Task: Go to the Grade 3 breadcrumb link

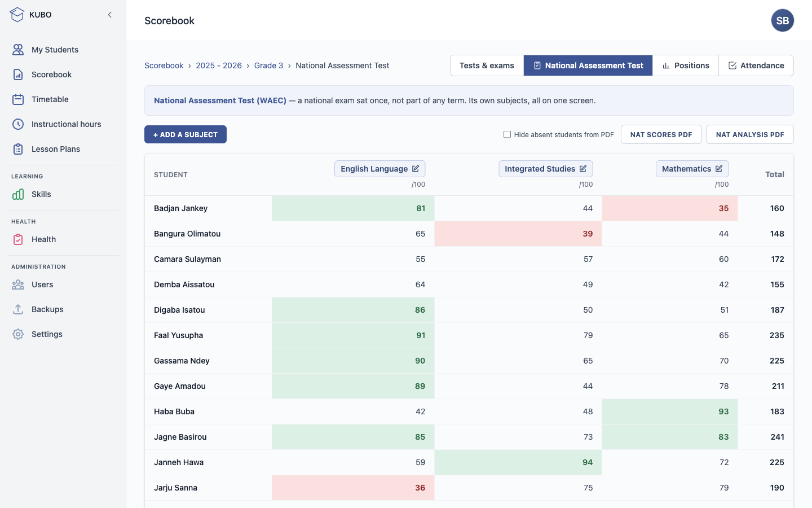Action: click(268, 65)
